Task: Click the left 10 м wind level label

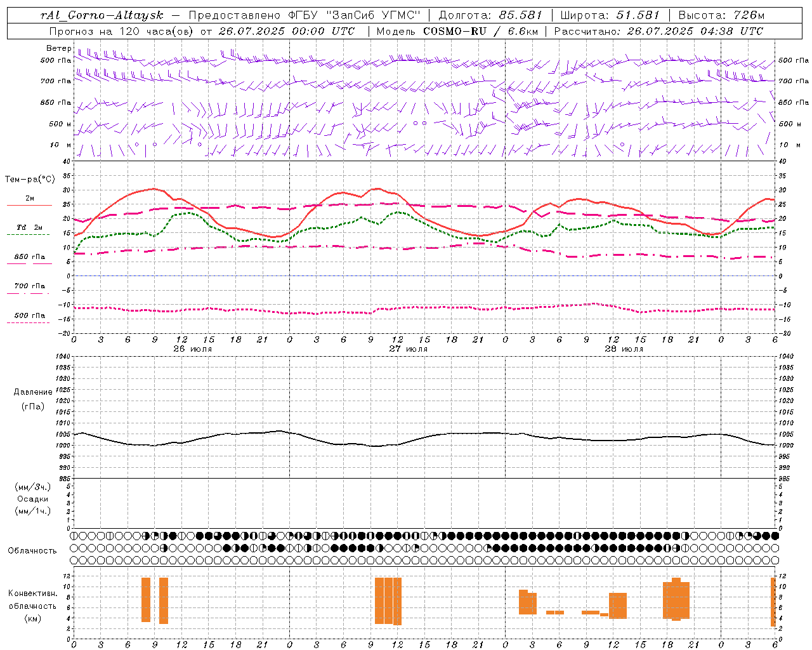Action: (x=61, y=145)
